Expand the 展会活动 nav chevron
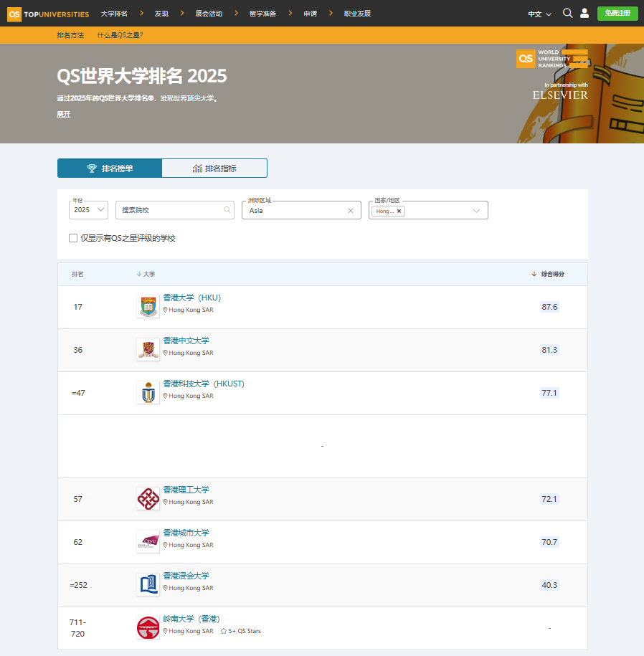644x656 pixels. [236, 14]
